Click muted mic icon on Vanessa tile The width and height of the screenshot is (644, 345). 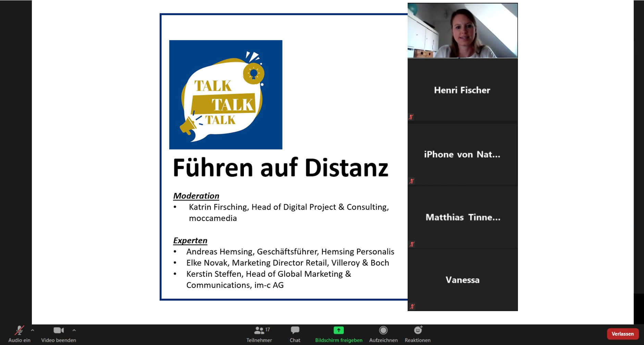click(412, 307)
